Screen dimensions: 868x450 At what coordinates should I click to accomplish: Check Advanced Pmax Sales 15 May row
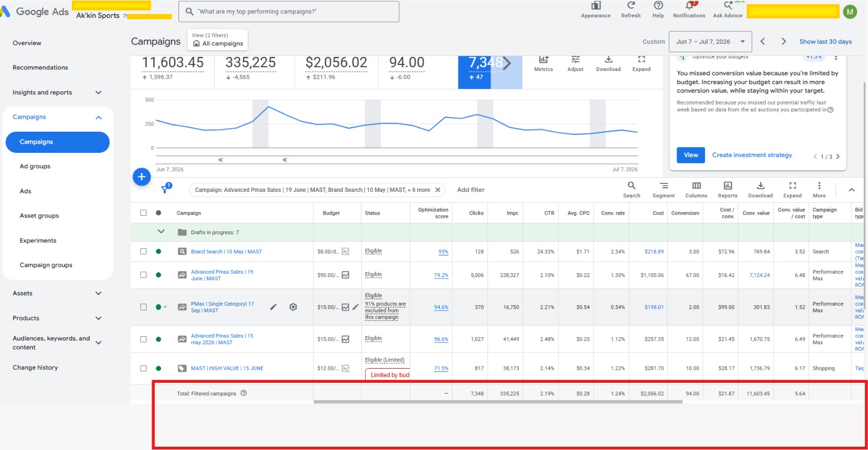click(x=143, y=339)
